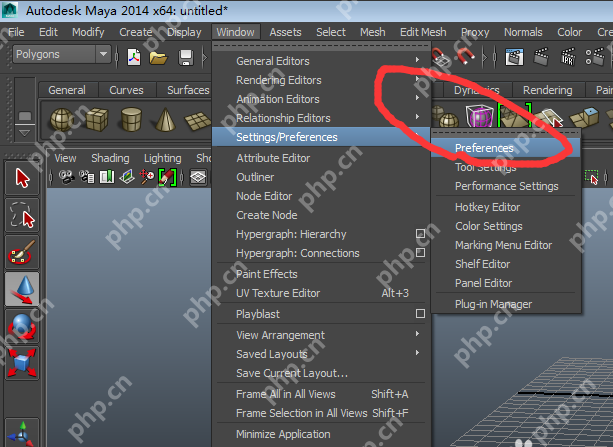
Task: Open the Playblast option box
Action: point(420,314)
